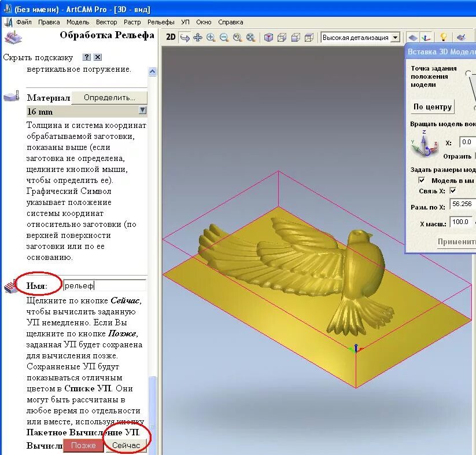476x455 pixels.
Task: Click the origin marker on the relief block
Action: [356, 348]
